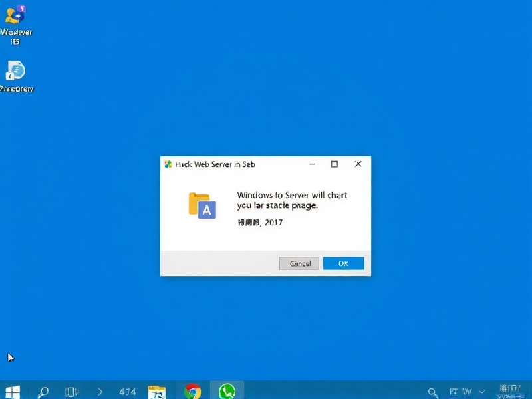The image size is (532, 399).
Task: Minimize the Web Server dialog window
Action: [x=311, y=164]
